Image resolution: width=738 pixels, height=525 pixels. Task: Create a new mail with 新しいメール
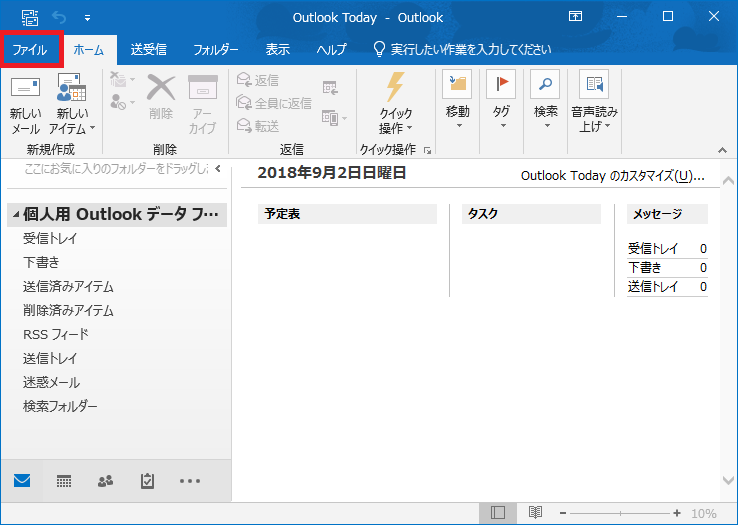coord(25,105)
